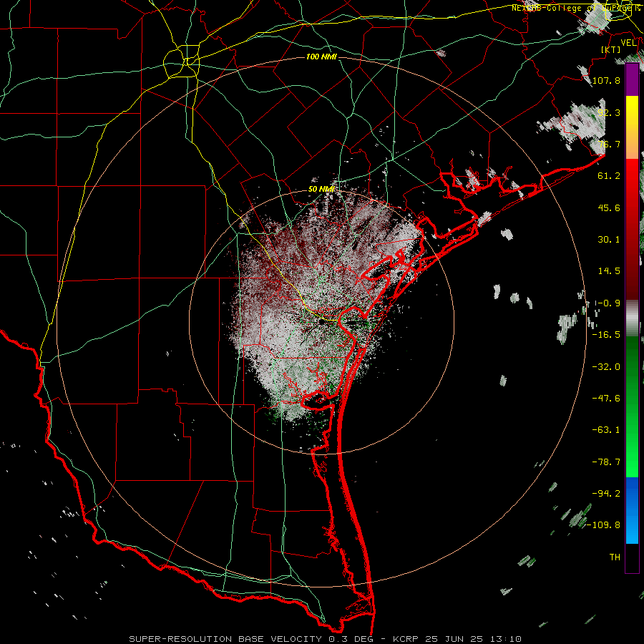Select the -32.0 velocity scale value
644x644 pixels.
606,367
